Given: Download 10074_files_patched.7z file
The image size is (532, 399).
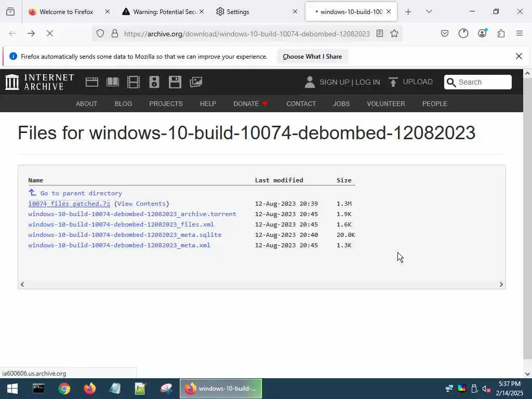Looking at the screenshot, I should pyautogui.click(x=69, y=204).
